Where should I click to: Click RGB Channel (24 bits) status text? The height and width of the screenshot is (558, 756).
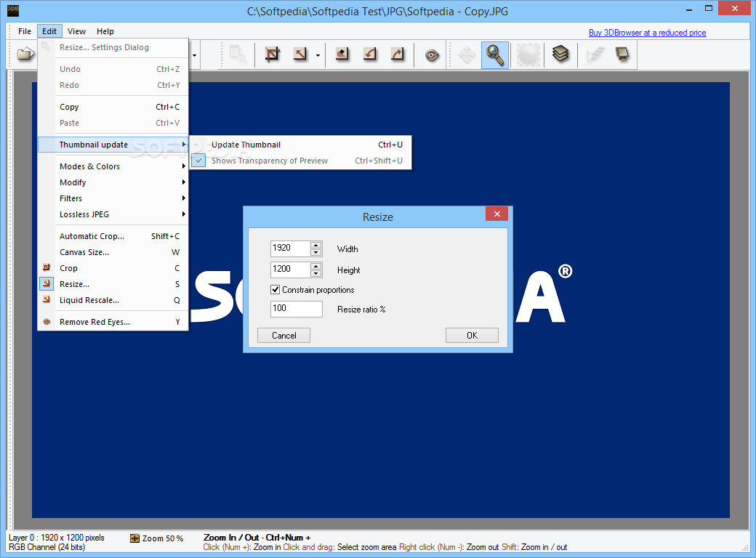point(47,547)
